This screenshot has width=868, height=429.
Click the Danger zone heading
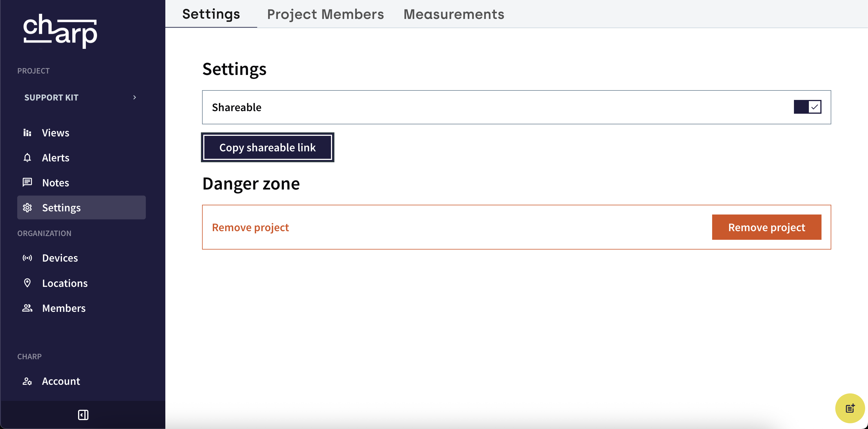click(x=251, y=184)
